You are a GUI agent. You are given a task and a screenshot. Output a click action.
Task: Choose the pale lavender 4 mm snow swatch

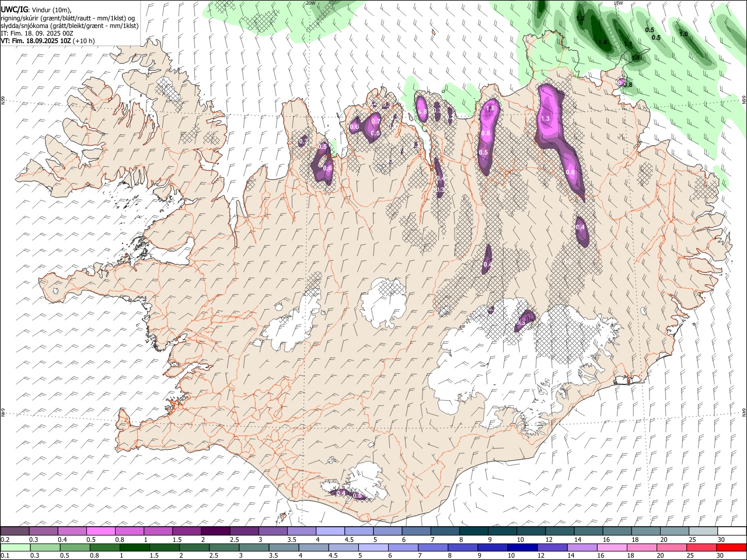(x=329, y=531)
